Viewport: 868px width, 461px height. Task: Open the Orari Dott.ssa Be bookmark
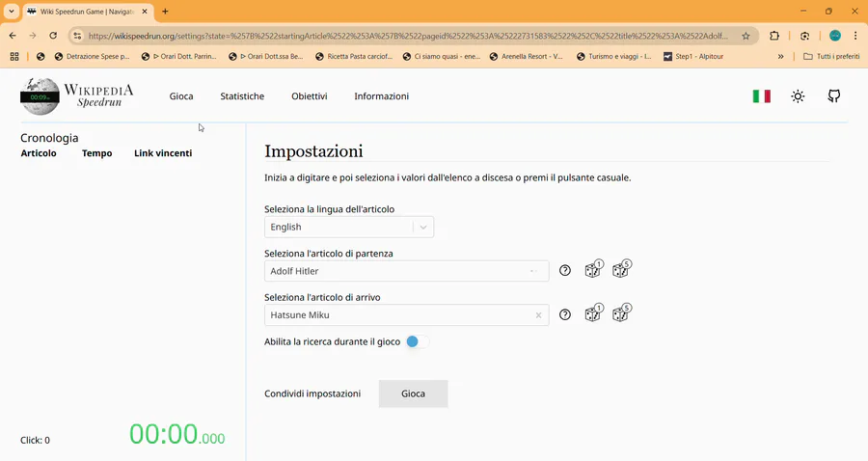click(266, 57)
